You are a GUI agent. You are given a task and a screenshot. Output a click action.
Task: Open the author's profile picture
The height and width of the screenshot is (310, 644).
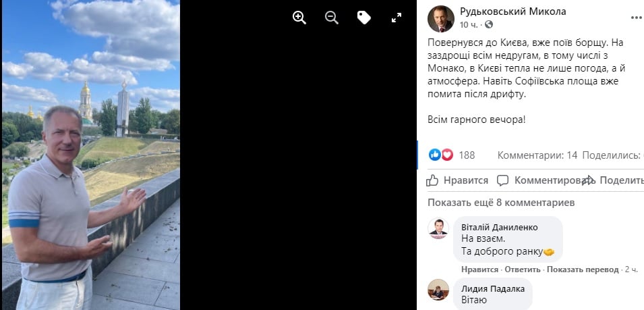pos(441,19)
